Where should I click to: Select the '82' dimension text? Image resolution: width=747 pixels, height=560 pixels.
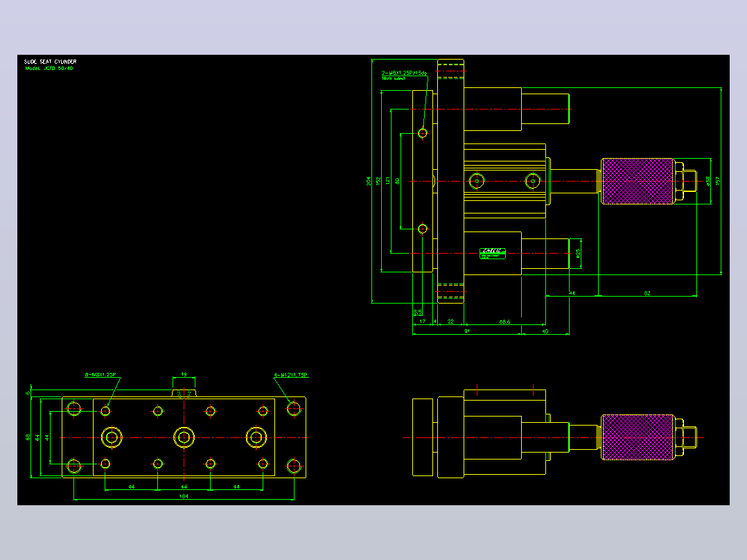pyautogui.click(x=647, y=293)
